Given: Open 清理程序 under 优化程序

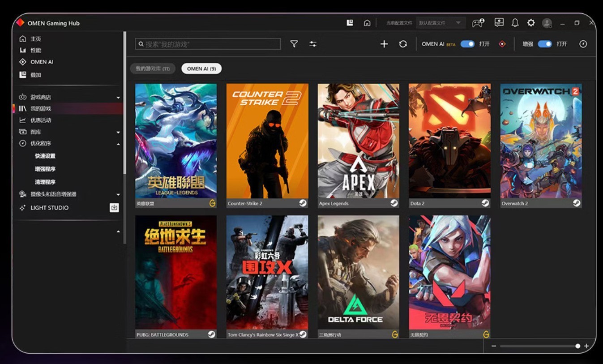Looking at the screenshot, I should tap(45, 182).
